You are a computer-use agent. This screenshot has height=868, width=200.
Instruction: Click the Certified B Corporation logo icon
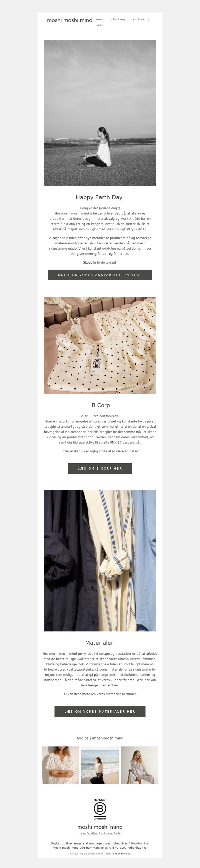tap(100, 809)
